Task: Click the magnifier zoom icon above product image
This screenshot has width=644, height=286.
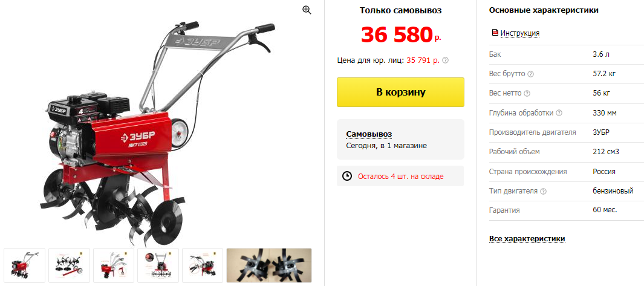Action: (x=307, y=10)
